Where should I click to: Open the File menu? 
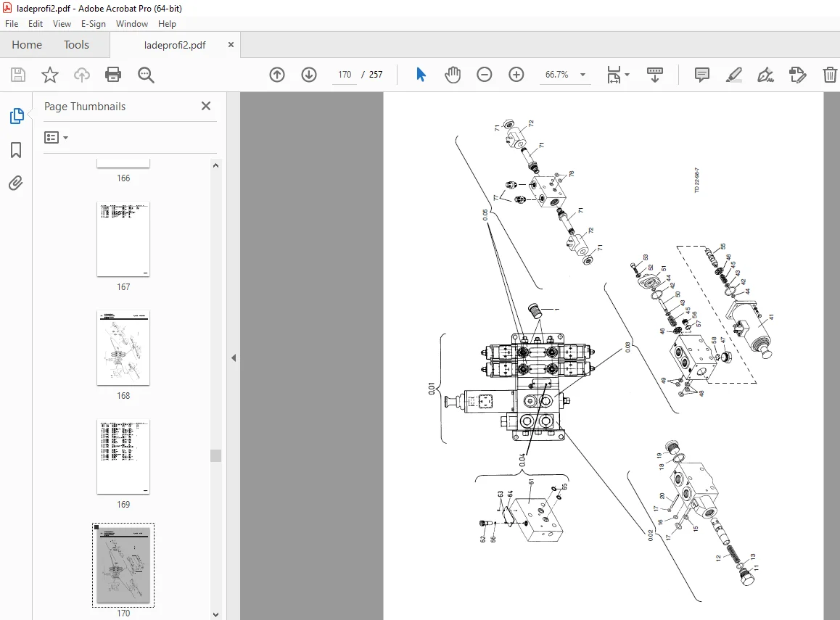tap(12, 23)
